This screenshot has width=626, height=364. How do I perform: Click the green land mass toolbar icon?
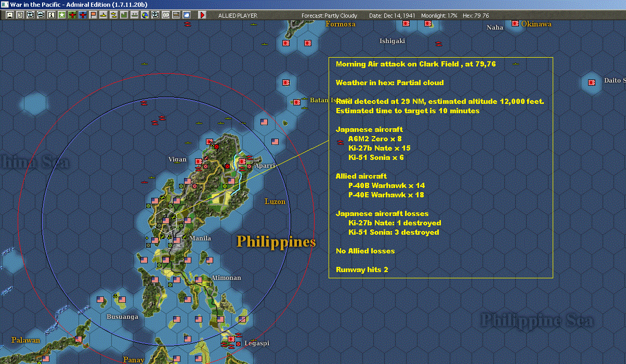point(124,15)
